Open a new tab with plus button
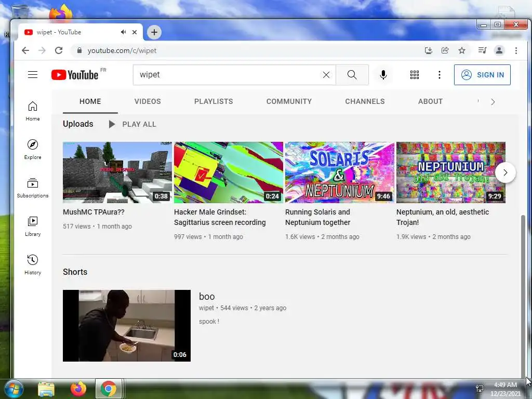The height and width of the screenshot is (399, 532). pyautogui.click(x=154, y=32)
